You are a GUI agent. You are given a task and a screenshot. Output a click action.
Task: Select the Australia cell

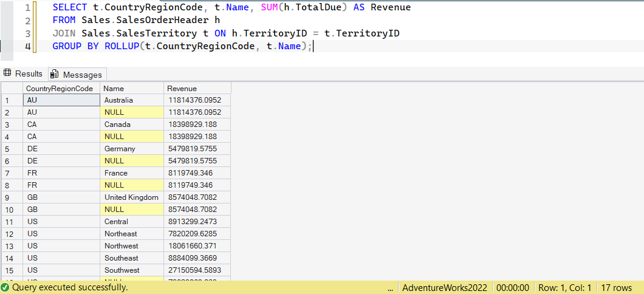[x=132, y=100]
